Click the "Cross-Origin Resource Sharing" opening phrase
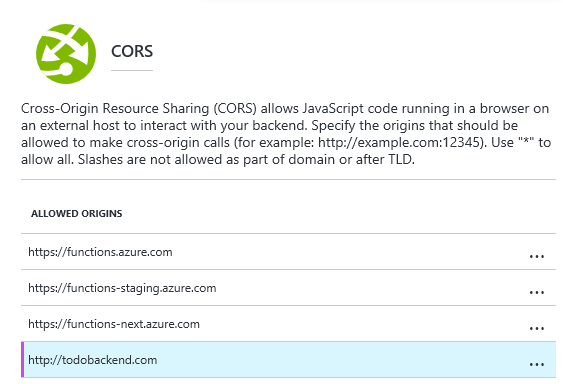 point(115,108)
